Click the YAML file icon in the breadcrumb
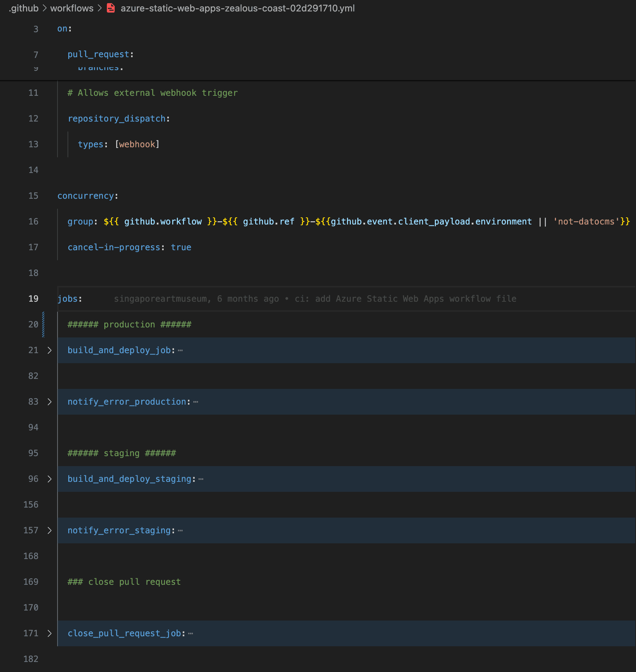 110,8
